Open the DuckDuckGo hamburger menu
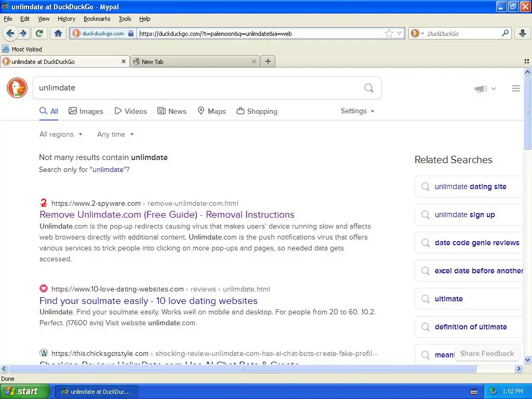532x399 pixels. click(516, 88)
